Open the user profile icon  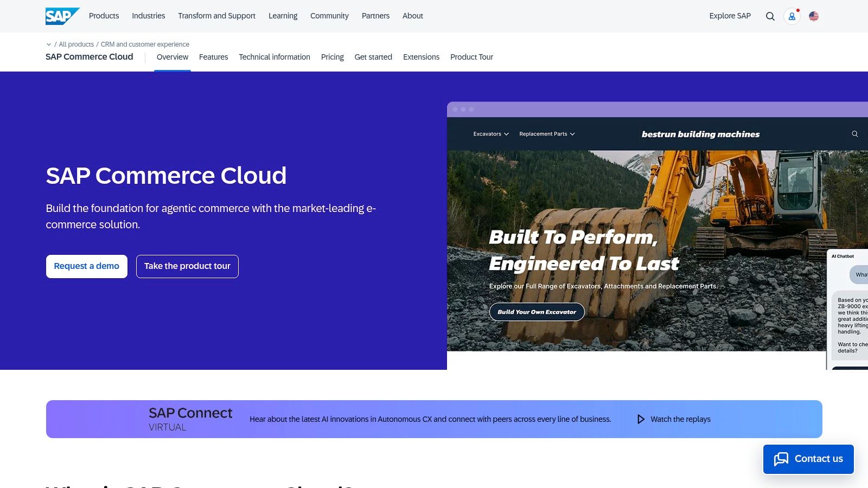(x=792, y=16)
